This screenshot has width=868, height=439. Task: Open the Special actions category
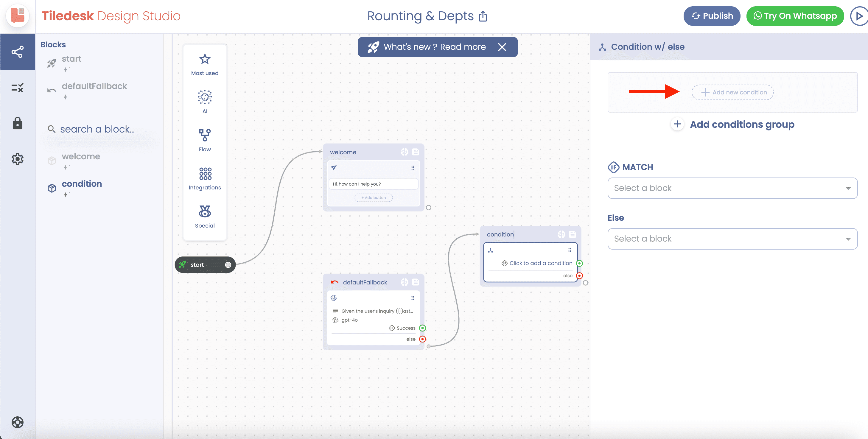coord(205,217)
